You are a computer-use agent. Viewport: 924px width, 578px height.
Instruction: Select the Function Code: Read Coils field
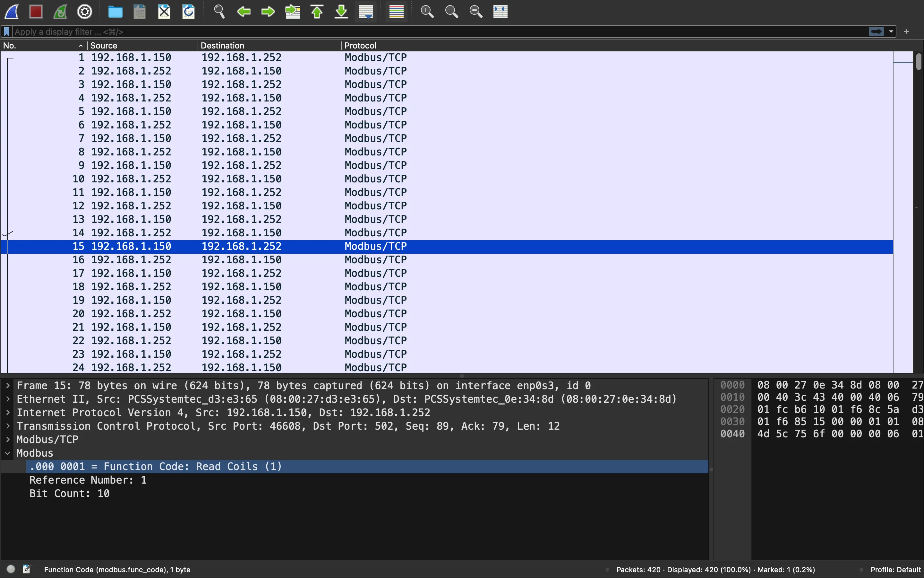tap(367, 466)
